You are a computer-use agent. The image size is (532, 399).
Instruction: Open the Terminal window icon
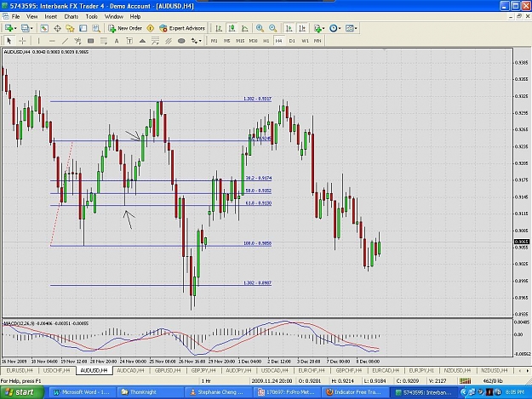(x=83, y=28)
